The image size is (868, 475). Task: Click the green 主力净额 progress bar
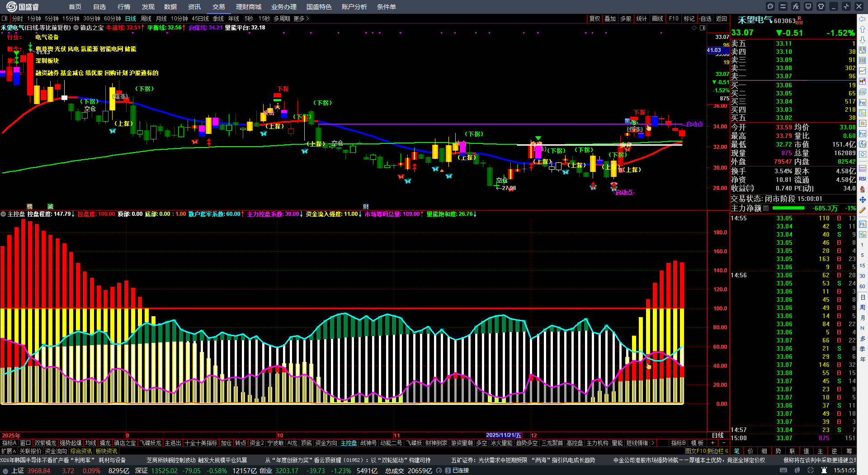click(788, 208)
